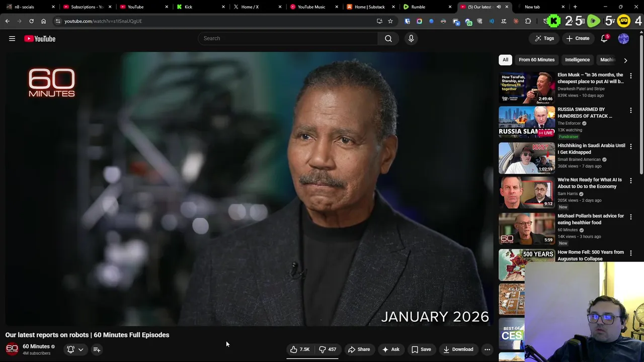Open We're Not Ready for AI title

click(590, 183)
